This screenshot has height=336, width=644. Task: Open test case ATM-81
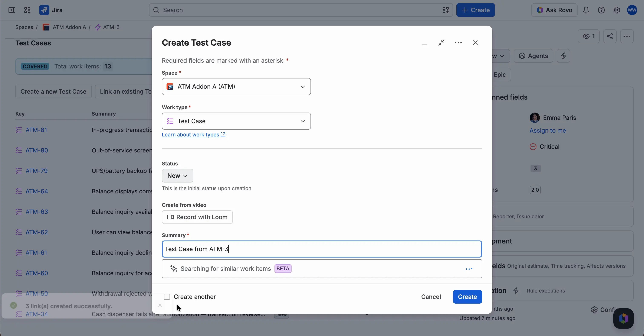(36, 130)
